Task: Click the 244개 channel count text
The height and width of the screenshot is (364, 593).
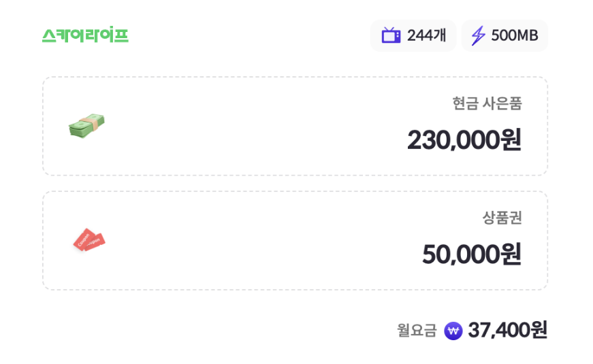Action: pos(426,35)
